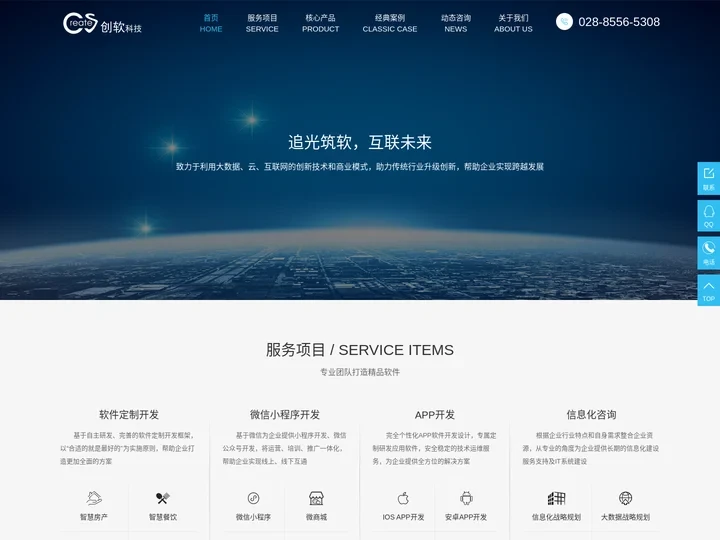Go to 首页 HOME menu item
The image size is (720, 540).
point(211,23)
